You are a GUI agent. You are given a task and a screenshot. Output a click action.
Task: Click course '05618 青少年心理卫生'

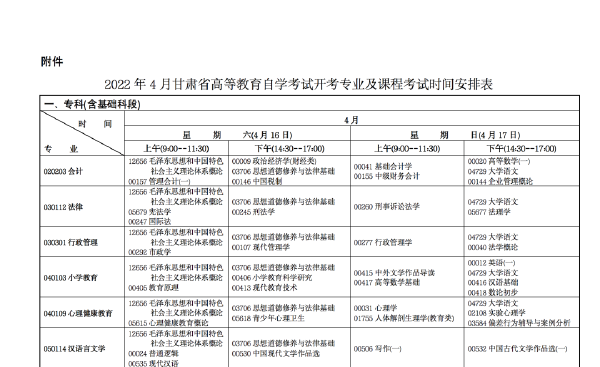pyautogui.click(x=268, y=318)
